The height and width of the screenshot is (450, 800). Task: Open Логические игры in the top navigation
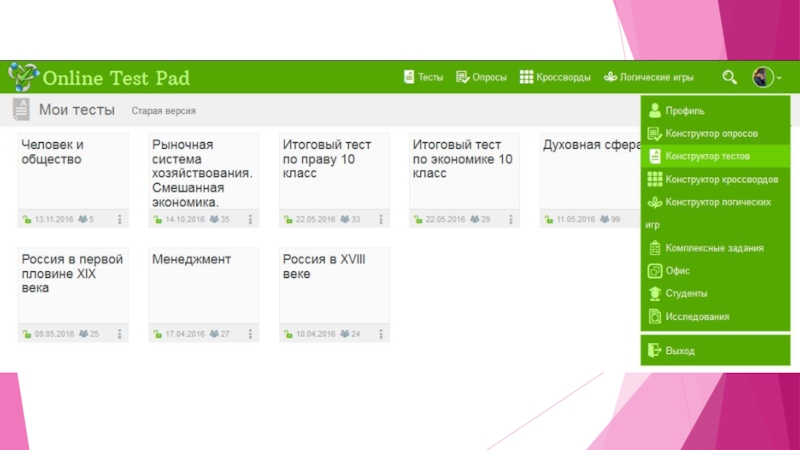(648, 77)
